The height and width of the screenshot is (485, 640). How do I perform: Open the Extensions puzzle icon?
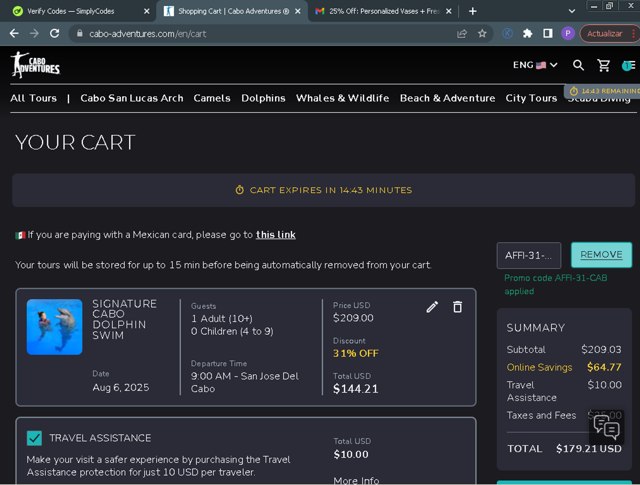coord(527,33)
